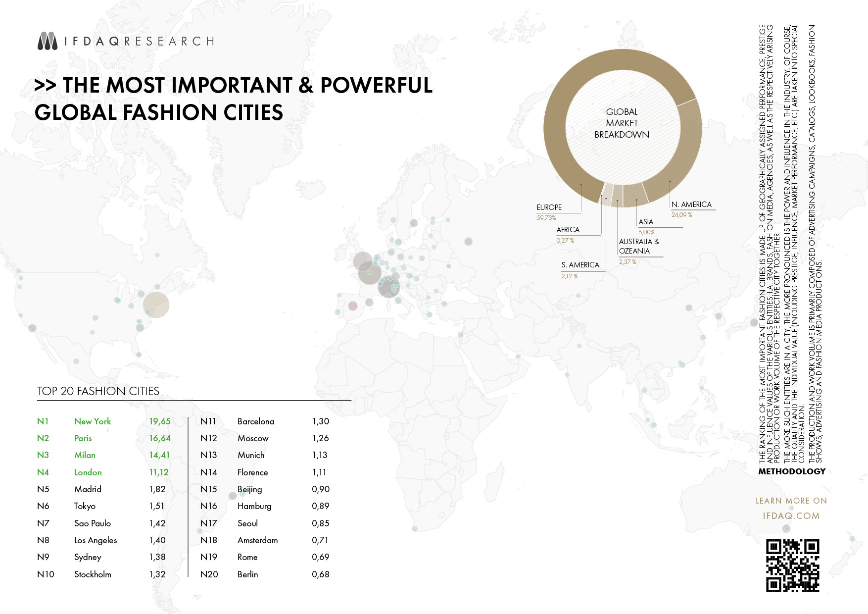Viewport: 868px width, 614px height.
Task: Click the 24,09 % value
Action: tap(681, 215)
